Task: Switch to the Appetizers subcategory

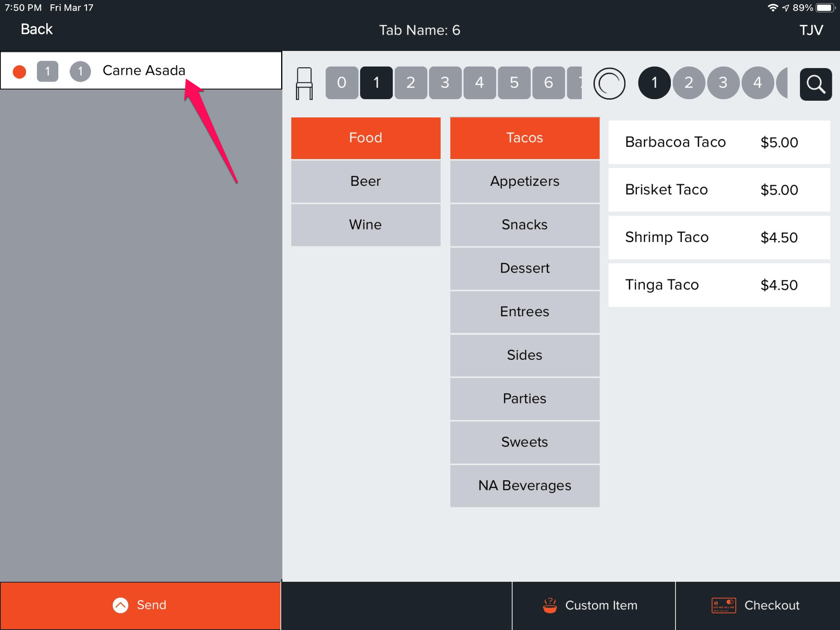Action: point(525,181)
